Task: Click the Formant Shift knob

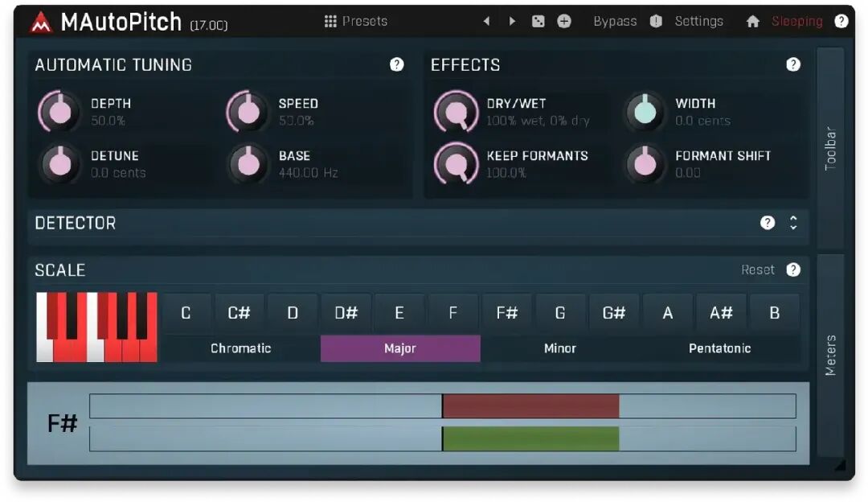Action: pyautogui.click(x=645, y=164)
